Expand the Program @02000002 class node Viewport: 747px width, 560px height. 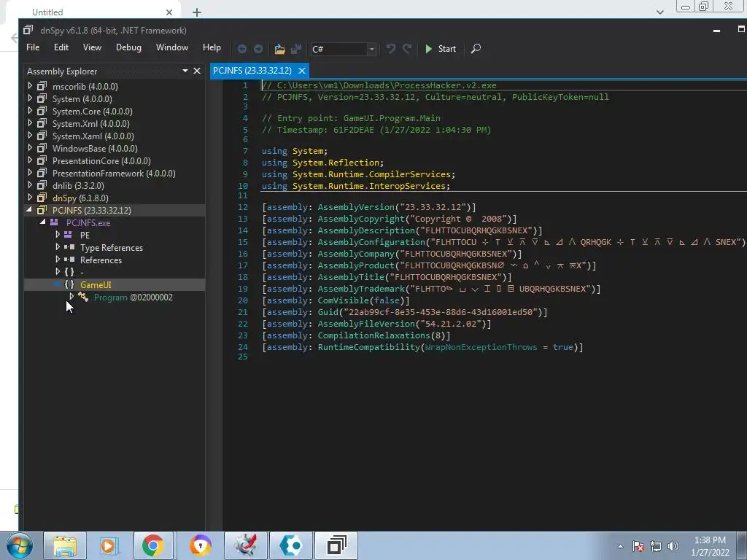(71, 296)
